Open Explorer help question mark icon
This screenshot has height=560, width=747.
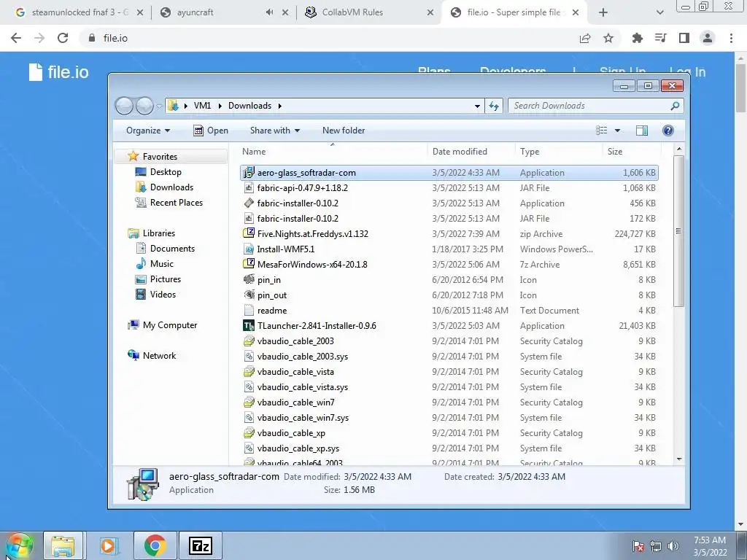[x=668, y=131]
